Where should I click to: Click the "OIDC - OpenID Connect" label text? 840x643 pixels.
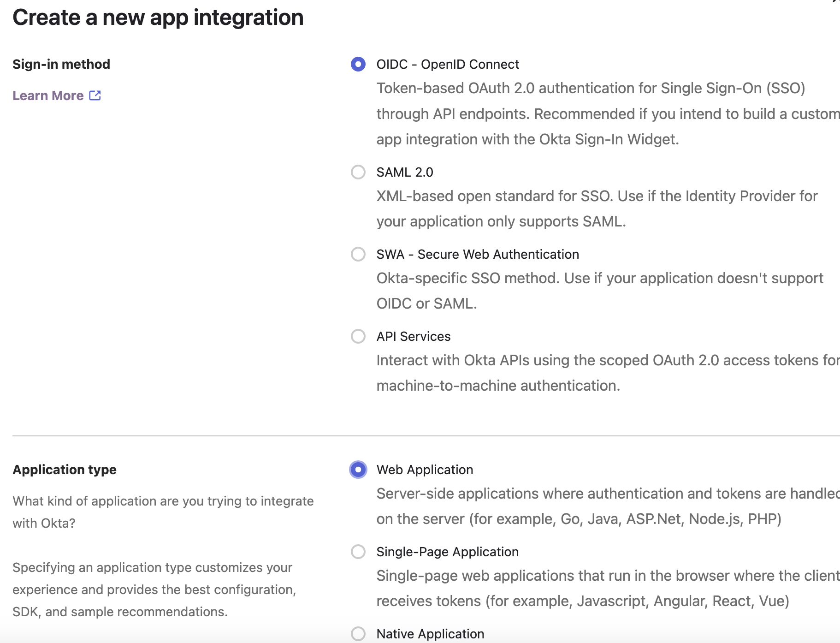click(448, 64)
